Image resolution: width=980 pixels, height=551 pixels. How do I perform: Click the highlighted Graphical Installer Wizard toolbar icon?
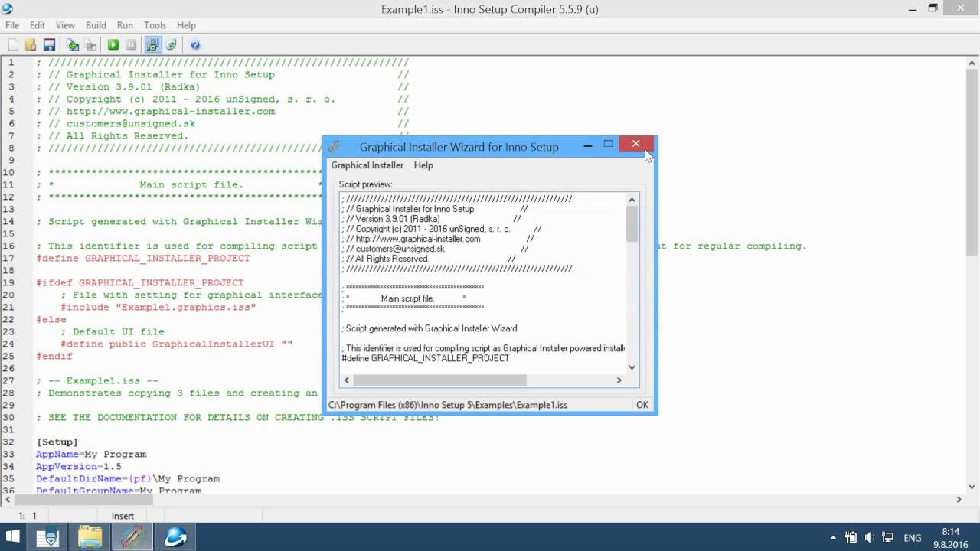pyautogui.click(x=152, y=44)
